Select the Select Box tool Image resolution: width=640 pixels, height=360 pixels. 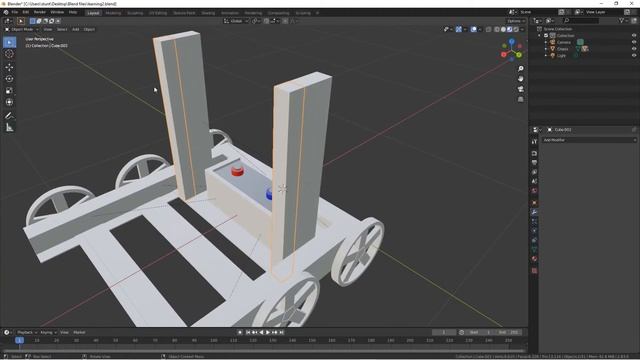tap(9, 42)
